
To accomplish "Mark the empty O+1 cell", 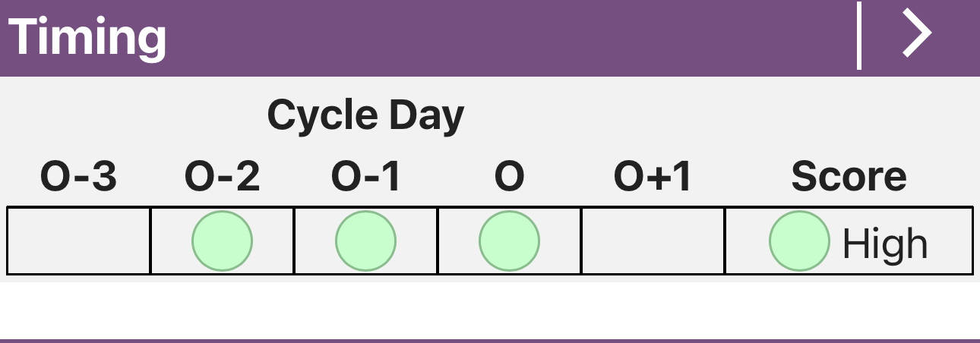I will click(x=653, y=241).
